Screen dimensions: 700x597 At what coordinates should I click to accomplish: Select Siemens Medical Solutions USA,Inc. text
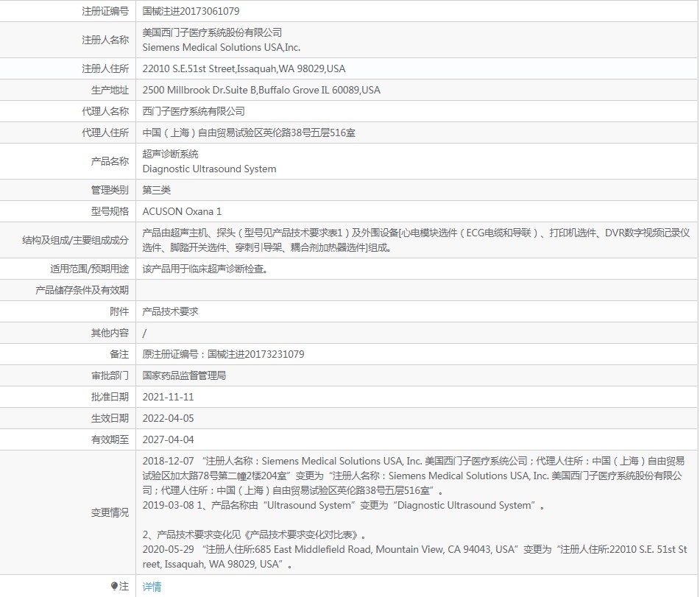coord(222,47)
